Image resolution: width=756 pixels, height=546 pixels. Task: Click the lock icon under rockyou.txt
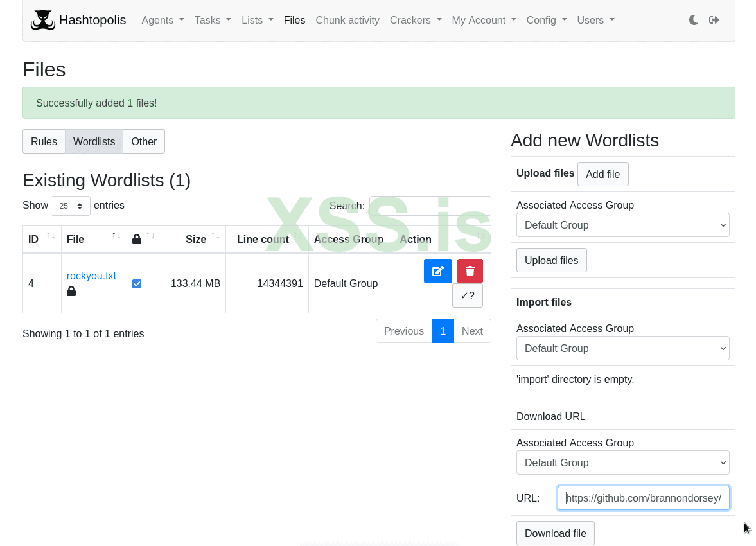[71, 292]
